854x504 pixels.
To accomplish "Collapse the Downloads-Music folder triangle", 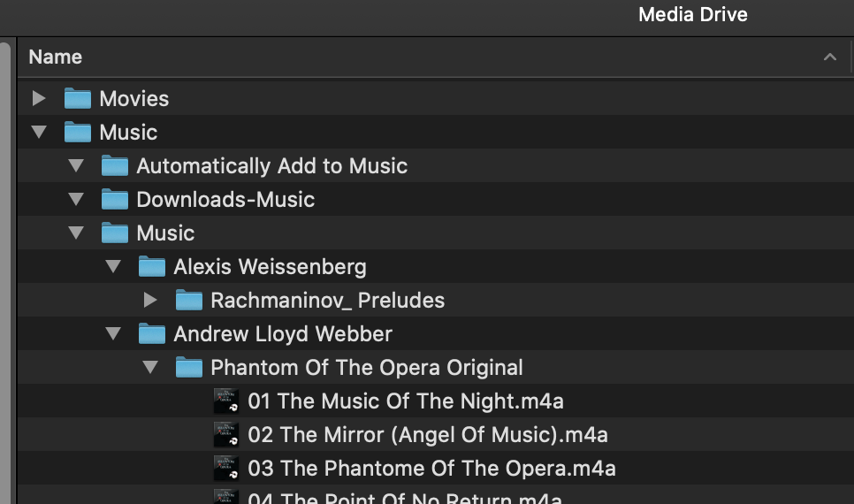I will click(x=76, y=200).
